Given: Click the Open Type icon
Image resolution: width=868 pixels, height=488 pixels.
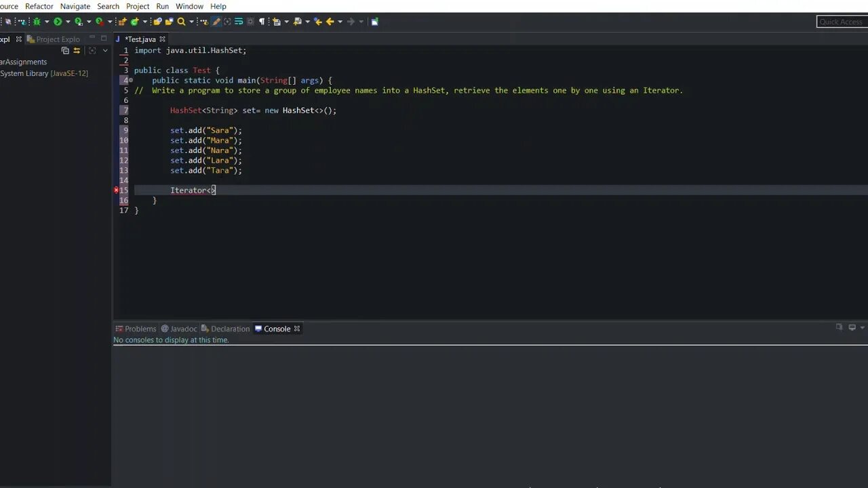Looking at the screenshot, I should coord(157,22).
